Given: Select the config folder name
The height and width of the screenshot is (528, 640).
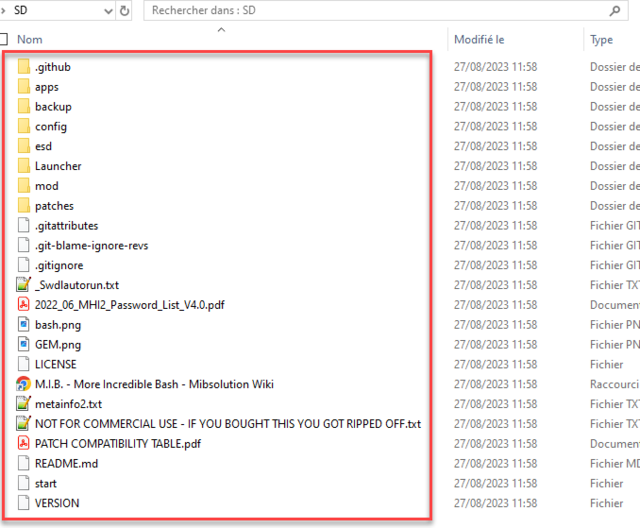Looking at the screenshot, I should click(x=51, y=126).
